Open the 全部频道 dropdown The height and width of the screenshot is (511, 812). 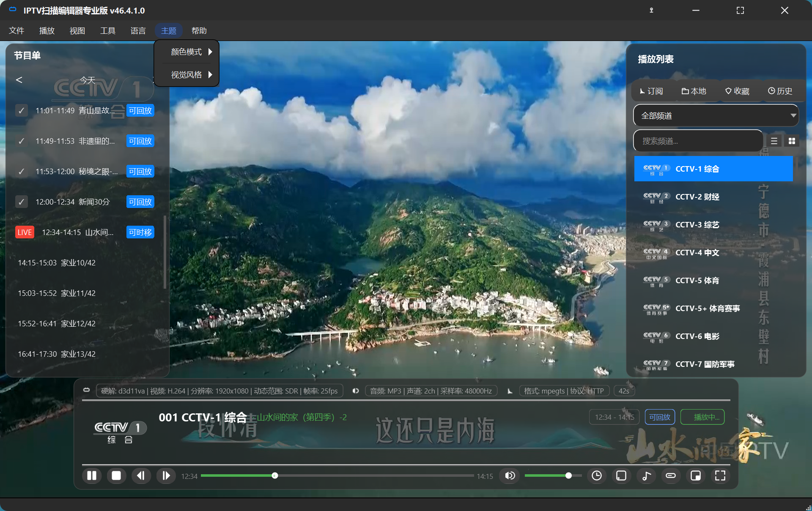[x=716, y=116]
